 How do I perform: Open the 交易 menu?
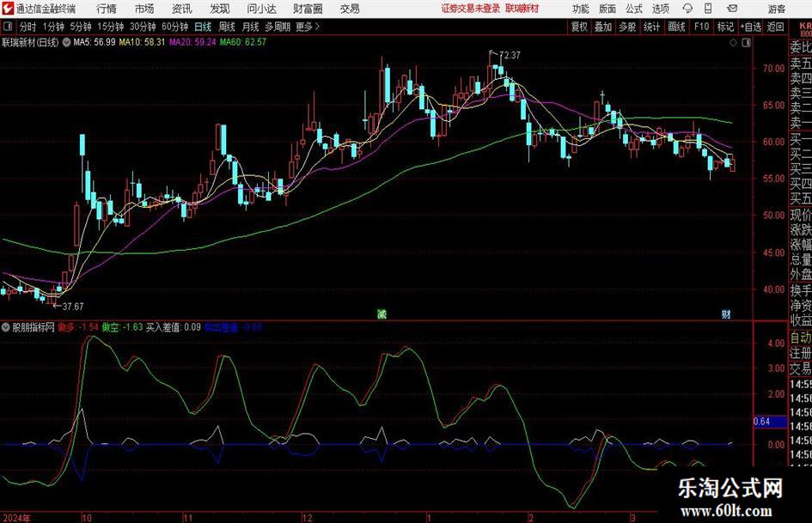coord(350,9)
